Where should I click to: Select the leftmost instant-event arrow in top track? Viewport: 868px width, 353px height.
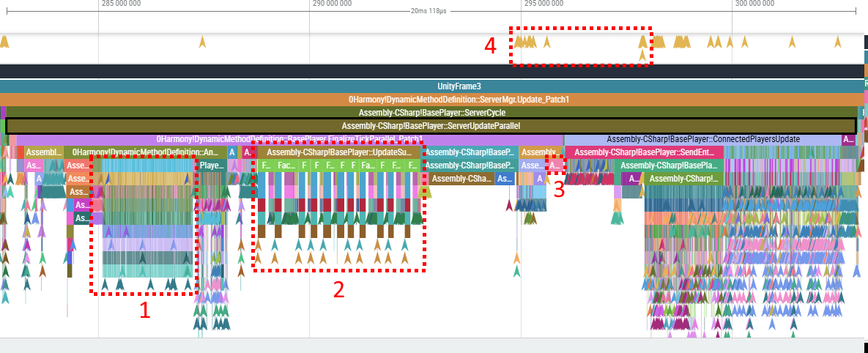point(4,42)
